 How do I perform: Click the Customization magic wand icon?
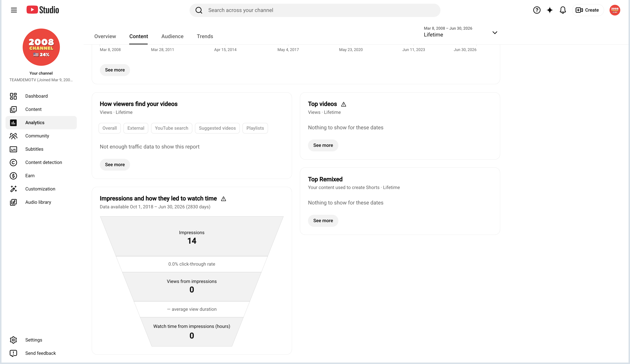13,189
